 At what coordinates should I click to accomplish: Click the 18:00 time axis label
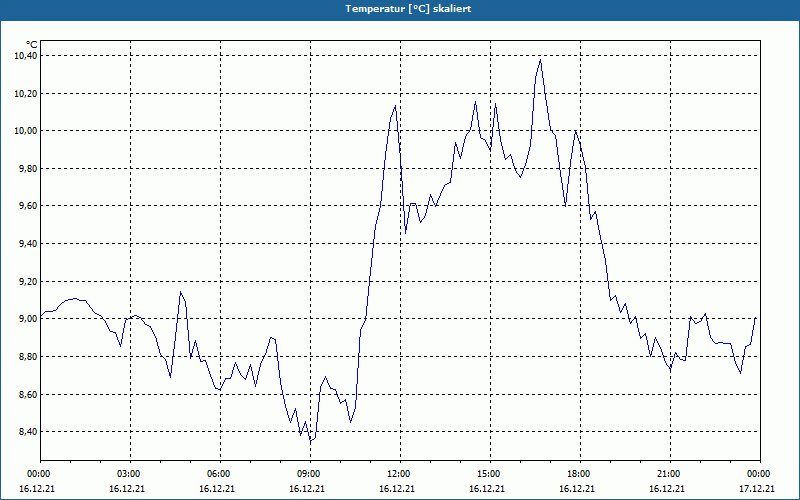(581, 474)
